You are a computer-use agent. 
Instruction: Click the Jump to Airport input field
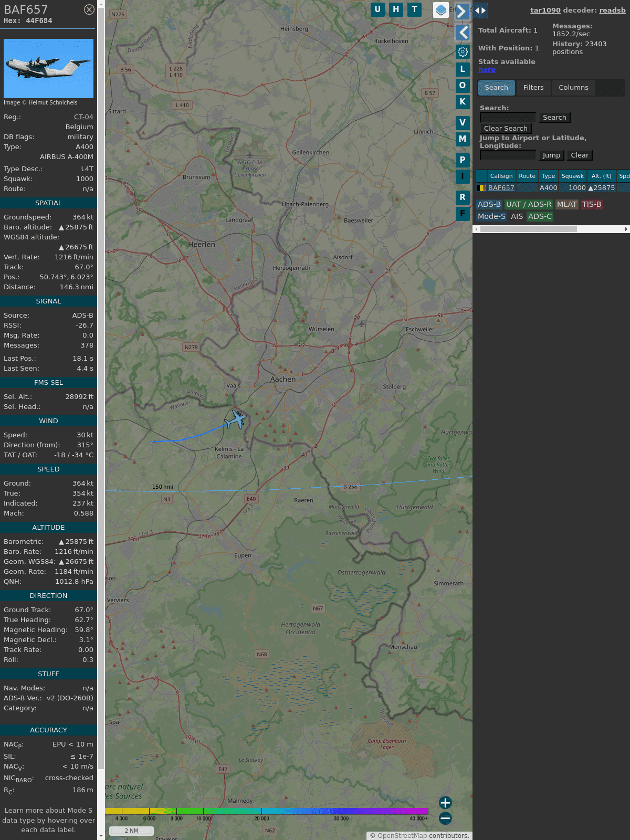click(x=508, y=155)
